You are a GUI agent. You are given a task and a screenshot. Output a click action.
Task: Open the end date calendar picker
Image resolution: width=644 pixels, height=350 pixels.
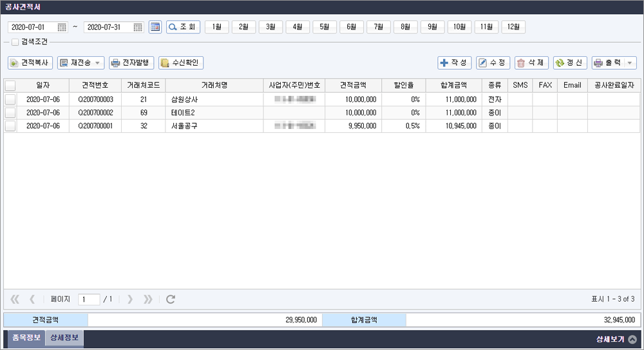138,27
